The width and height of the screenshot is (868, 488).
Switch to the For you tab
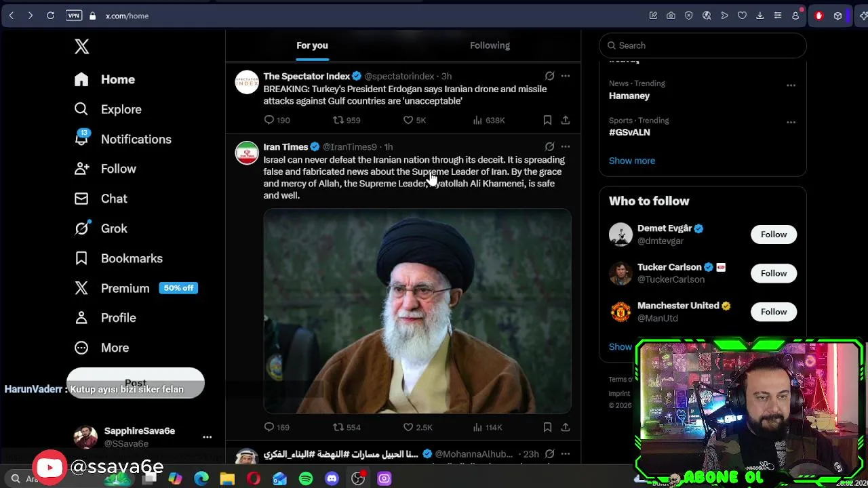(312, 45)
